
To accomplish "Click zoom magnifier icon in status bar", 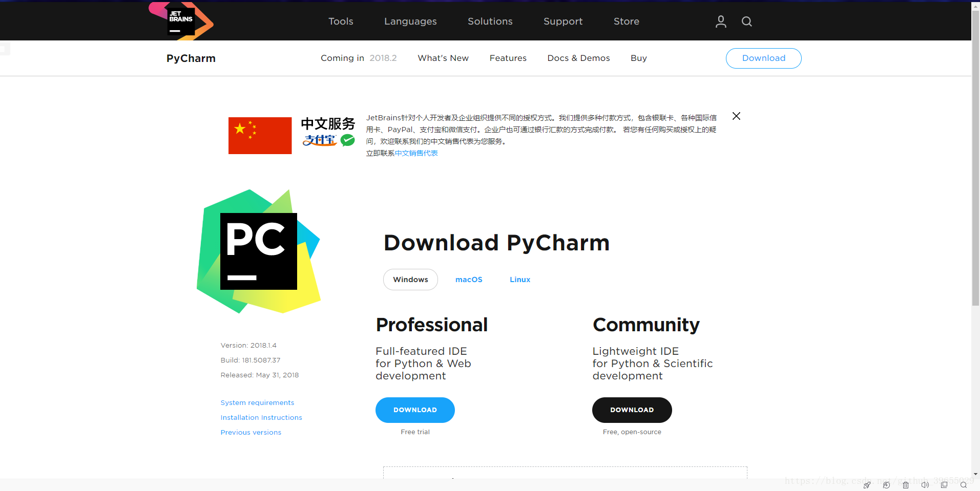I will click(x=964, y=485).
